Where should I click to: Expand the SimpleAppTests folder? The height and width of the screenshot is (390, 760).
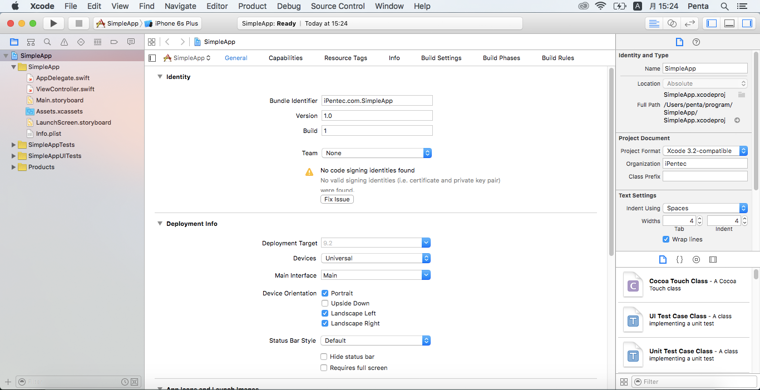(x=14, y=145)
